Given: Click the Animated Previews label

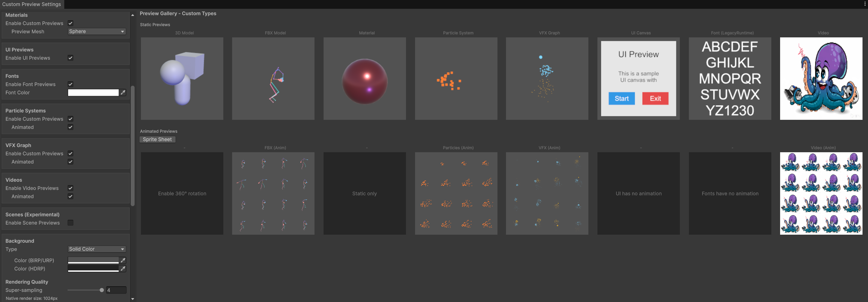Looking at the screenshot, I should coord(159,131).
